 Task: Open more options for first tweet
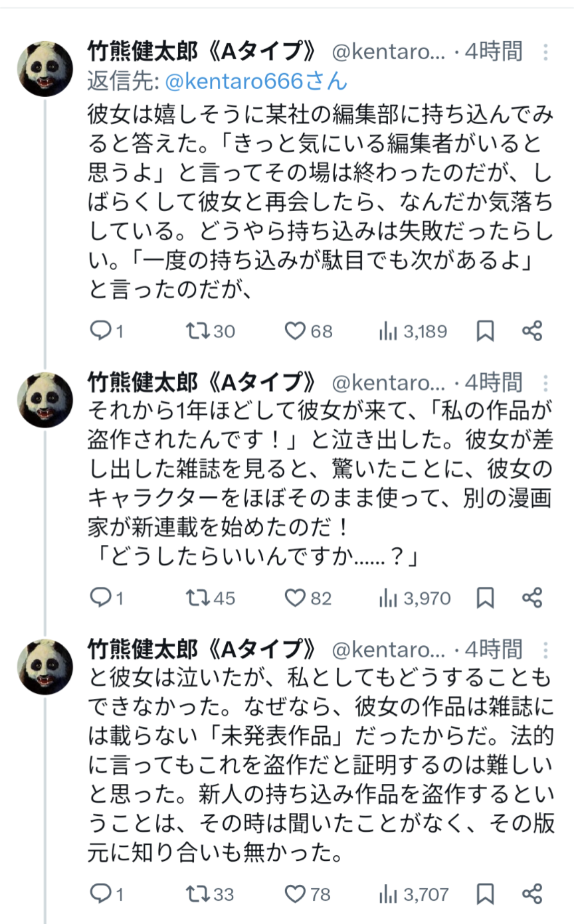coord(545,52)
